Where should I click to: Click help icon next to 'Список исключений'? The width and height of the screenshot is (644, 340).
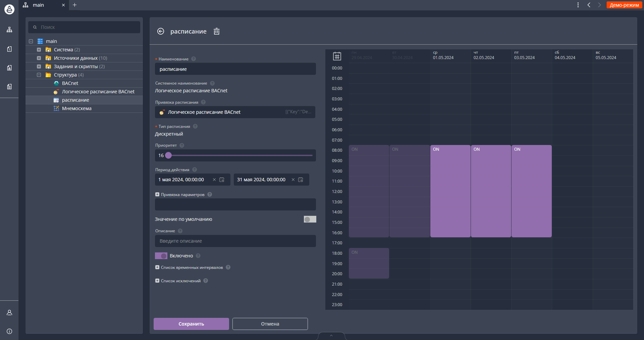click(206, 280)
